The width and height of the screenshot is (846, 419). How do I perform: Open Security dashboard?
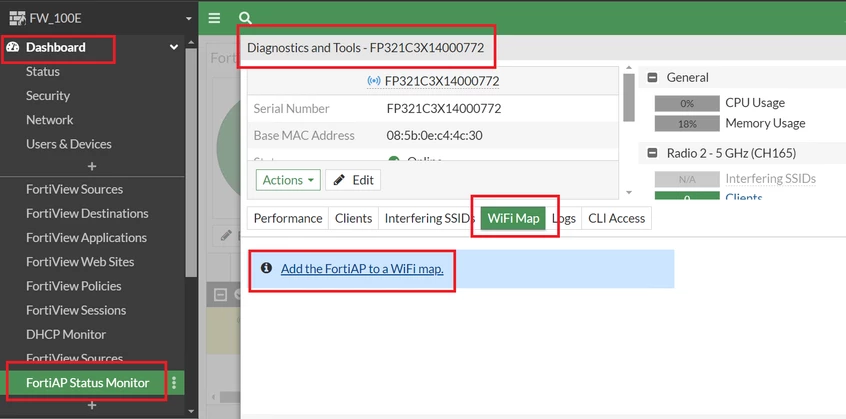click(x=47, y=95)
